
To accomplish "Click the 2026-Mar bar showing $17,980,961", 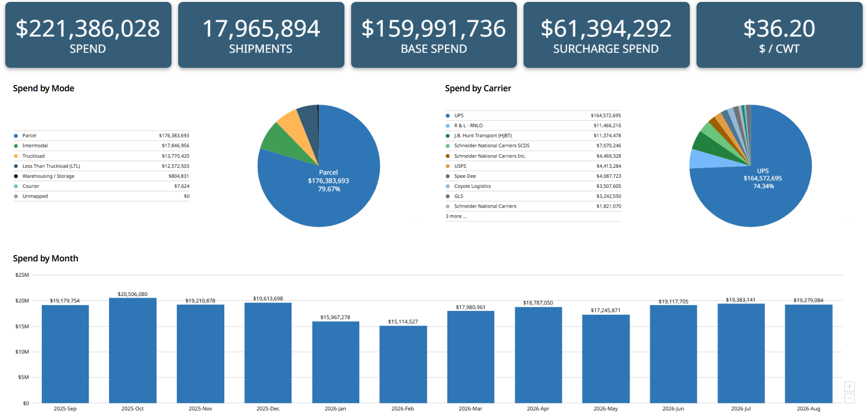I will (x=471, y=357).
